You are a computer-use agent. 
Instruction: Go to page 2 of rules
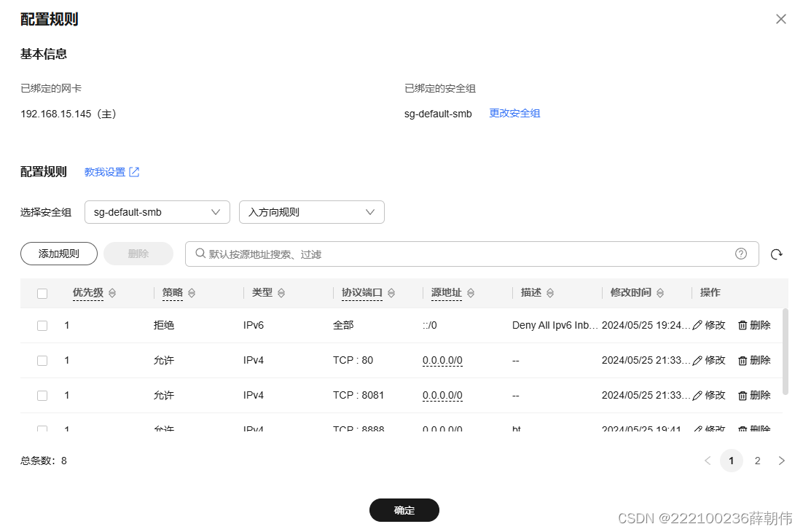[x=757, y=461]
